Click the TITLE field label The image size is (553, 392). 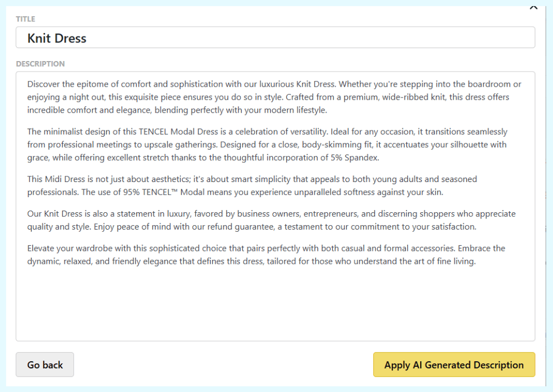coord(26,19)
